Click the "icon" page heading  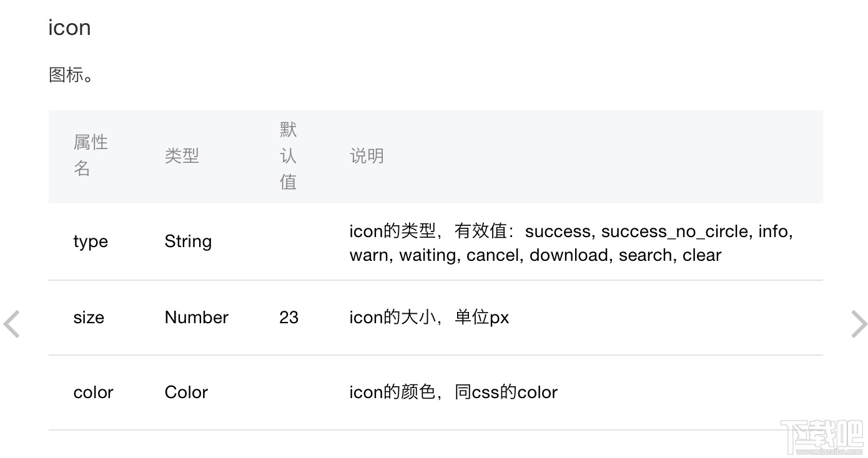[x=69, y=27]
